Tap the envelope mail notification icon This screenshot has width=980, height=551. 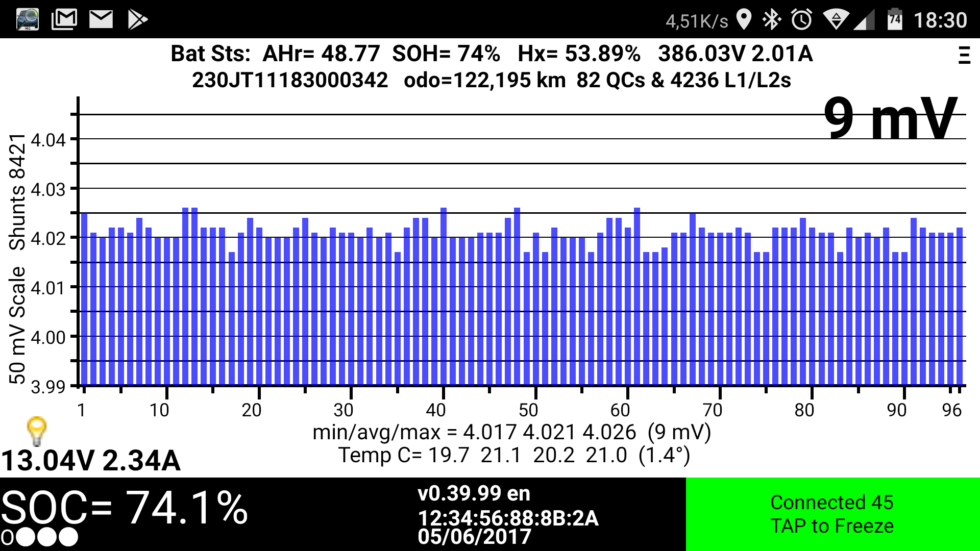pos(101,19)
